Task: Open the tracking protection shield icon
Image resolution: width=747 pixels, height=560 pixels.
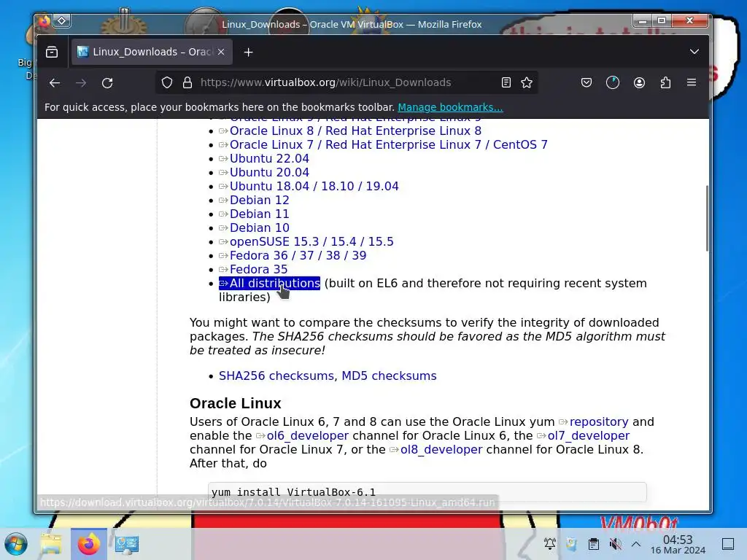Action: [167, 83]
